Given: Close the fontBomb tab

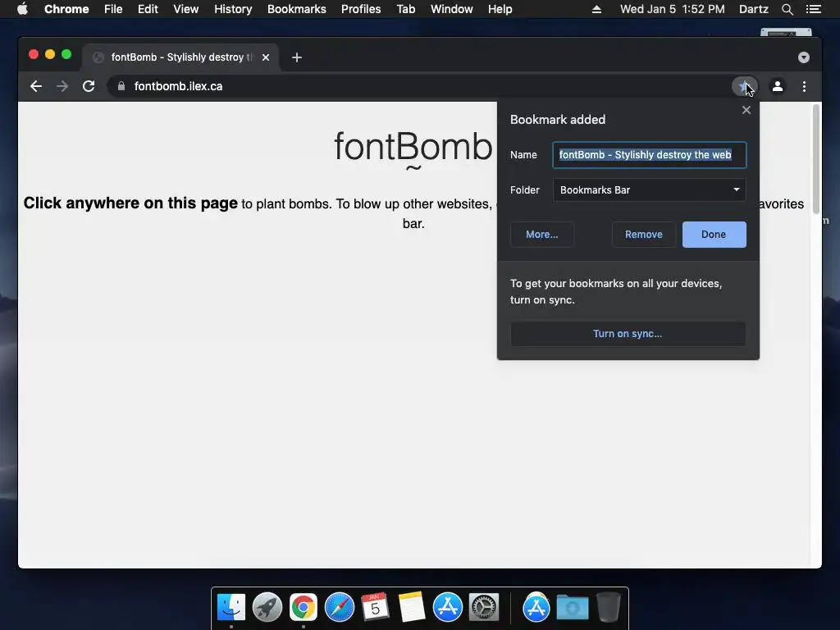Looking at the screenshot, I should [266, 57].
